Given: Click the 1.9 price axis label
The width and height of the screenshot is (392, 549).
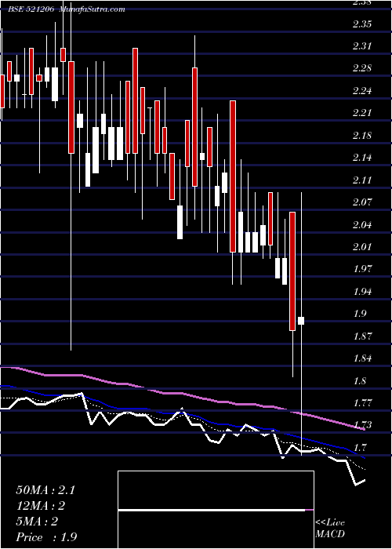Looking at the screenshot, I should coord(360,314).
